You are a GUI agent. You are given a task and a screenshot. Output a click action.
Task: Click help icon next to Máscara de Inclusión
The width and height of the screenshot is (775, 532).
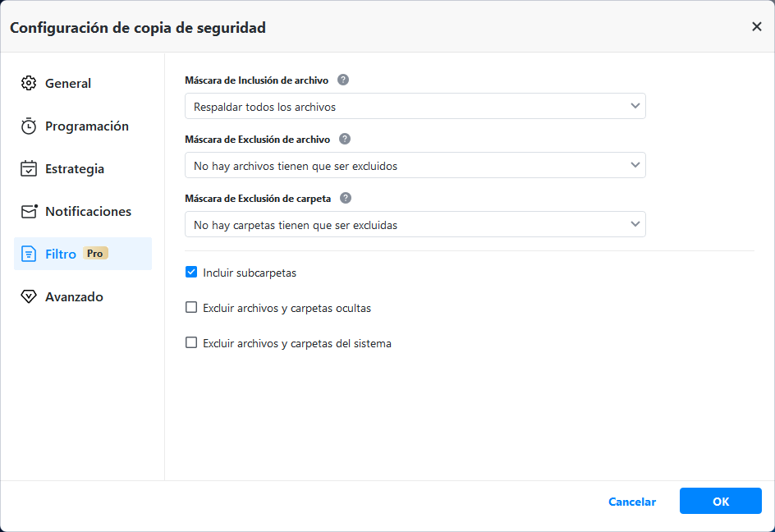tap(343, 80)
